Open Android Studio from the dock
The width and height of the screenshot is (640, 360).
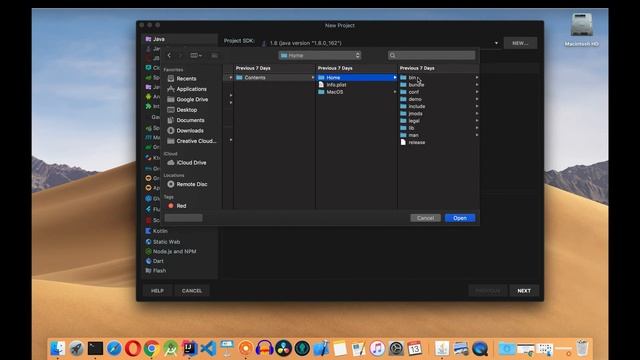click(171, 349)
